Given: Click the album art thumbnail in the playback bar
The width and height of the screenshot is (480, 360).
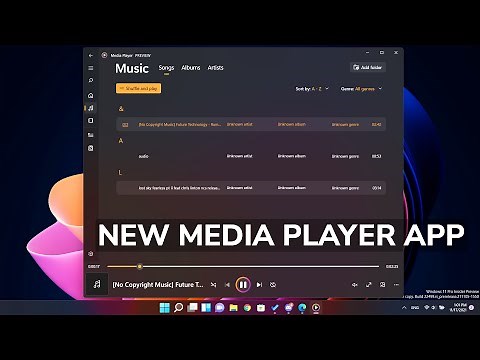Looking at the screenshot, I should click(97, 284).
